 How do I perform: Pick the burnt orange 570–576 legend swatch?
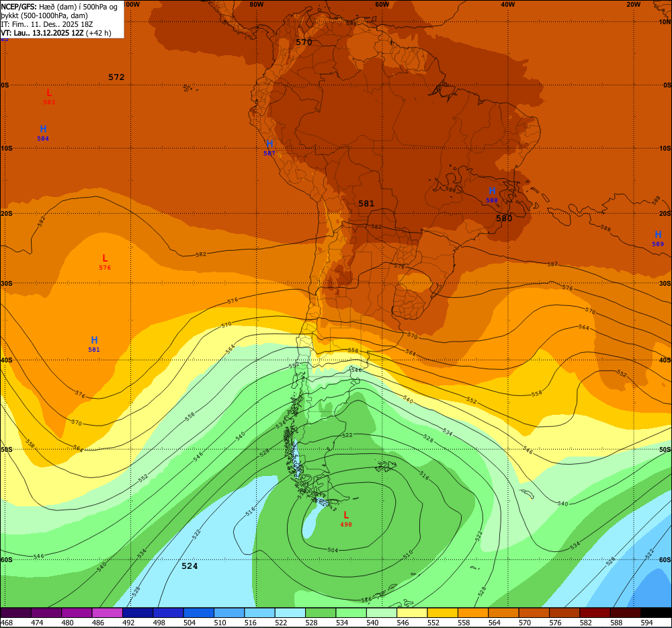[x=534, y=613]
